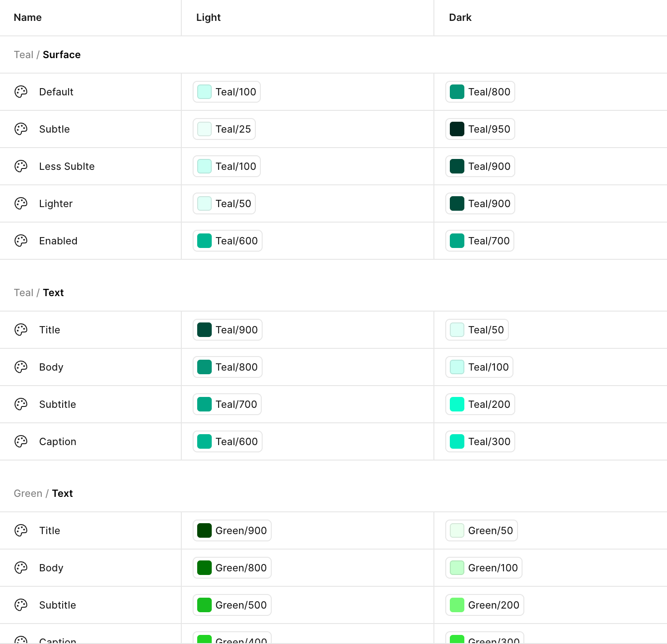The height and width of the screenshot is (644, 667).
Task: Open the Green / Text group header
Action: pyautogui.click(x=43, y=493)
